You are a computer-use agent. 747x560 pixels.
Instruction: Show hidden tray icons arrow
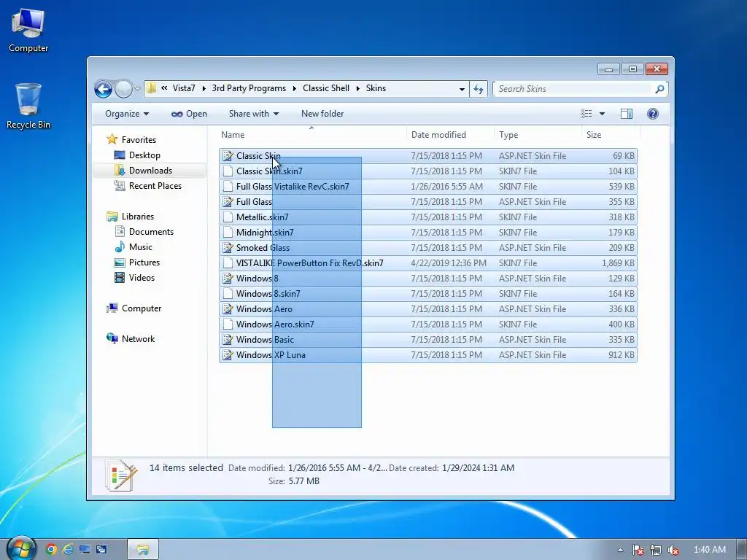pos(620,550)
